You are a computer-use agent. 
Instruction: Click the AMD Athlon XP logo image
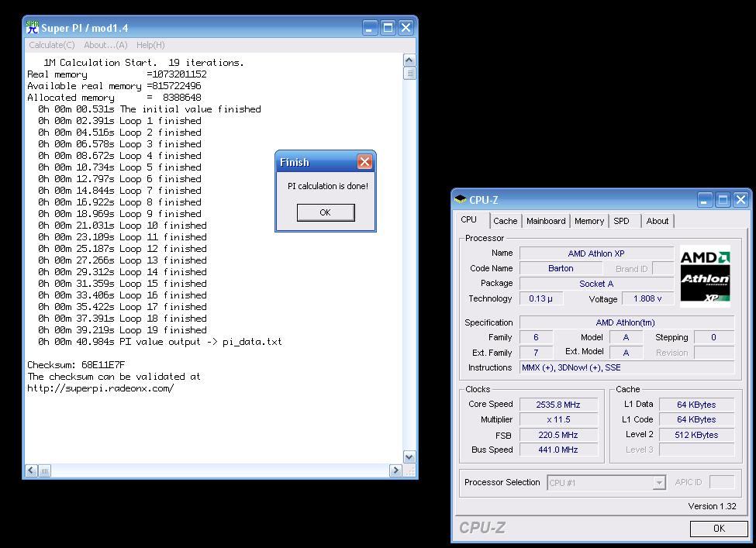click(705, 277)
